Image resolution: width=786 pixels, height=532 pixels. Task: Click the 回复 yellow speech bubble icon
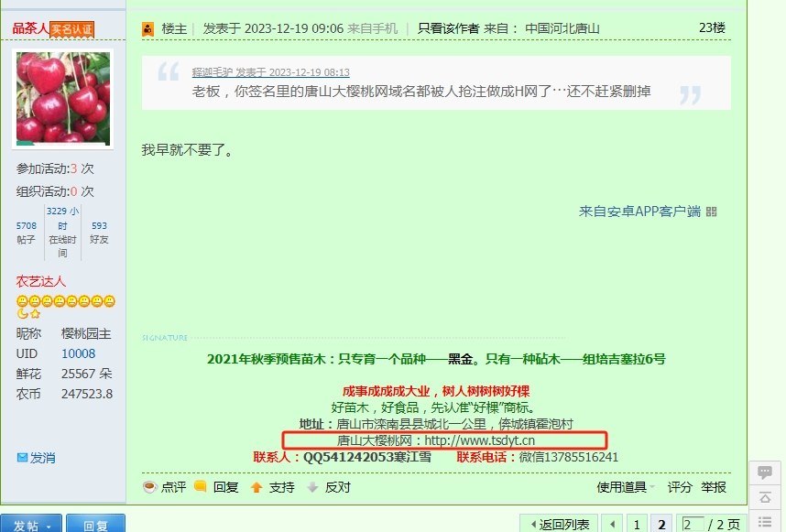(x=200, y=486)
